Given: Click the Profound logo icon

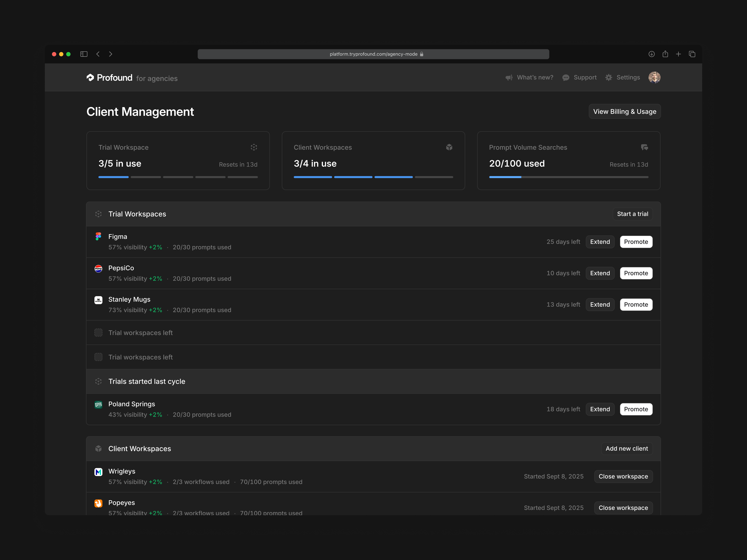Looking at the screenshot, I should pyautogui.click(x=90, y=78).
